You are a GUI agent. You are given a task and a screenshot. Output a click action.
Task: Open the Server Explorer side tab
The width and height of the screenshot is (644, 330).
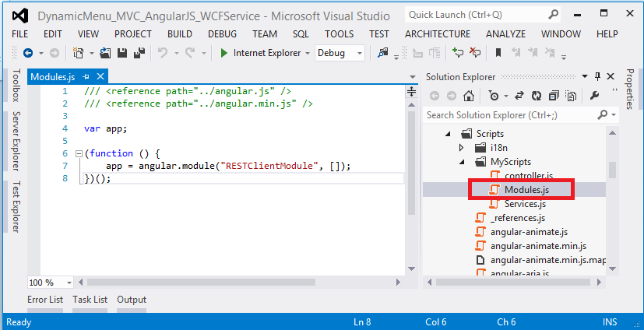pyautogui.click(x=16, y=141)
